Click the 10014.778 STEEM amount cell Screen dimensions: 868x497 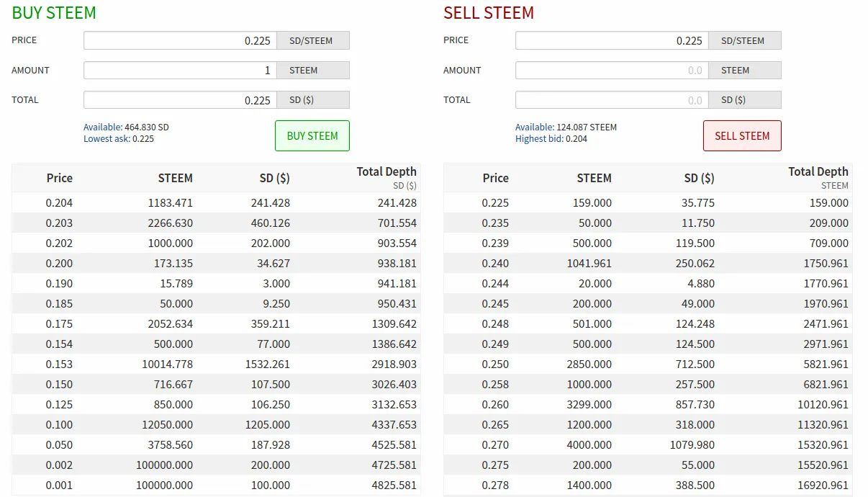click(x=167, y=364)
